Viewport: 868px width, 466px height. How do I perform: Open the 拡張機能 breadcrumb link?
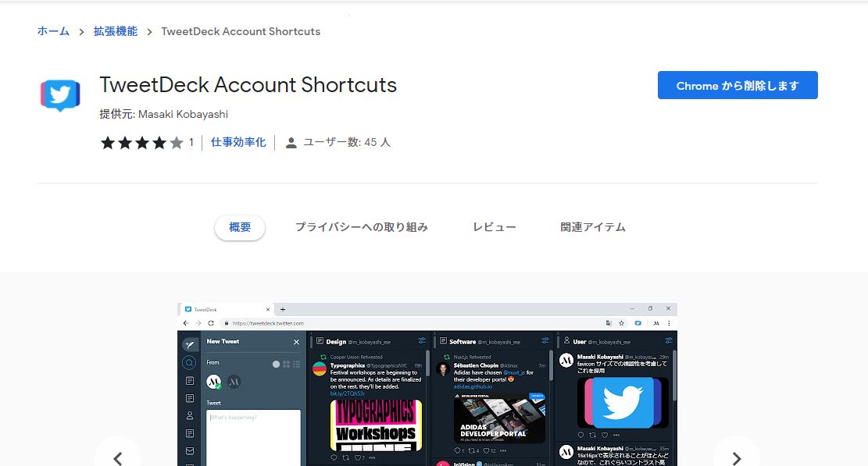(115, 31)
